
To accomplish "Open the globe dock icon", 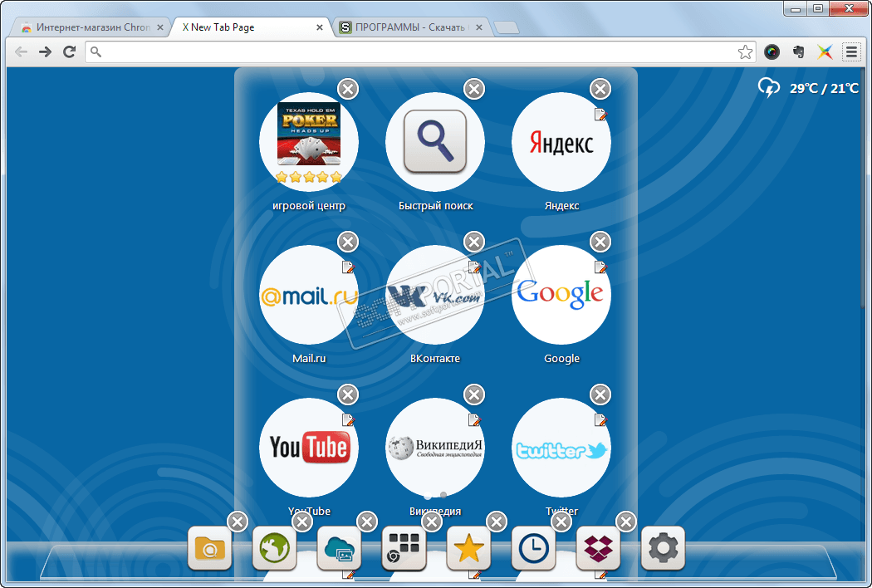I will (274, 548).
